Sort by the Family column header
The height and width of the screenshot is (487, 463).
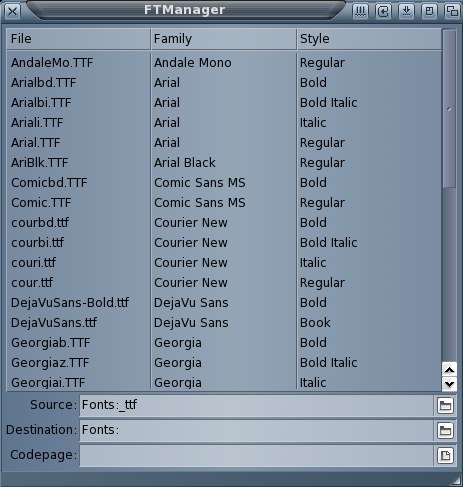(224, 39)
